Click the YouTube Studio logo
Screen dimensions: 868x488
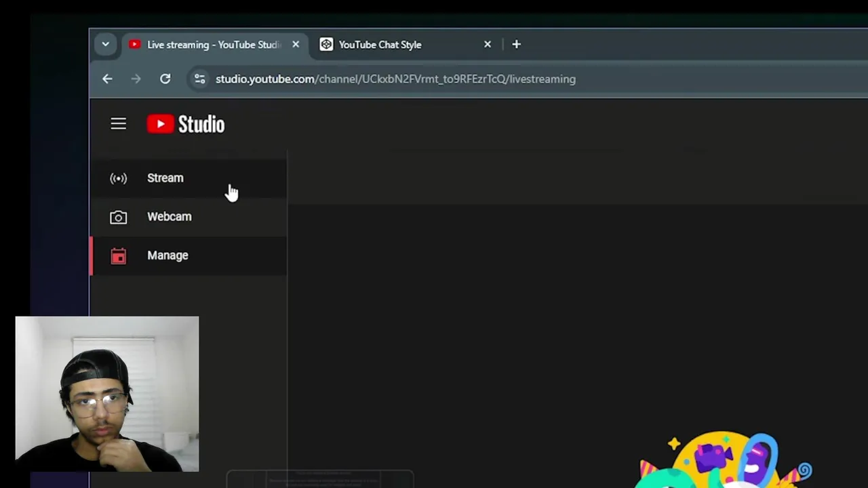click(x=186, y=124)
